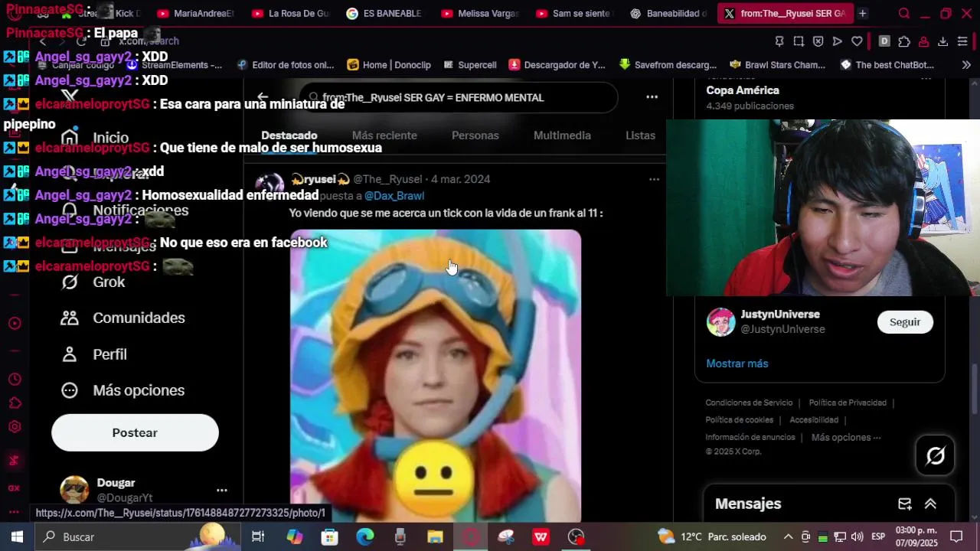Switch to the ES BANEABLE tab
The width and height of the screenshot is (980, 551).
[384, 13]
